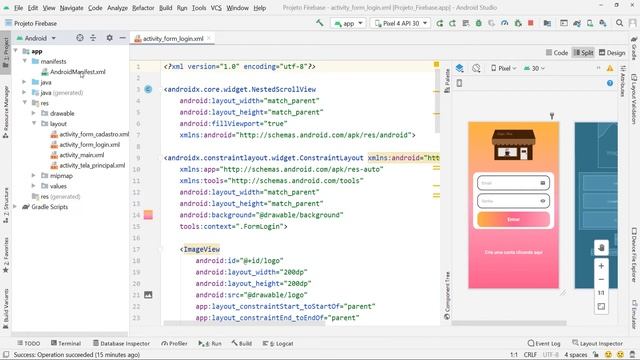The width and height of the screenshot is (640, 360).
Task: Open the Android project view dropdown
Action: (36, 38)
